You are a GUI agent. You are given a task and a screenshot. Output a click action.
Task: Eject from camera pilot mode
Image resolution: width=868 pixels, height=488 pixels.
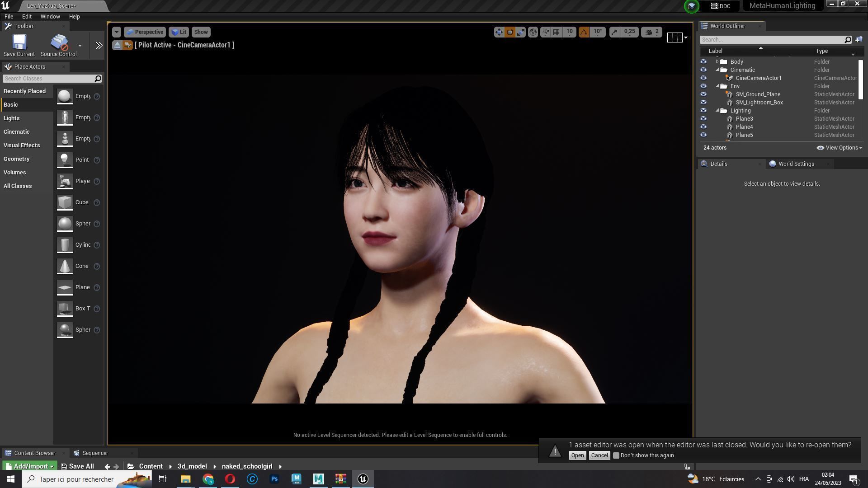pyautogui.click(x=117, y=45)
